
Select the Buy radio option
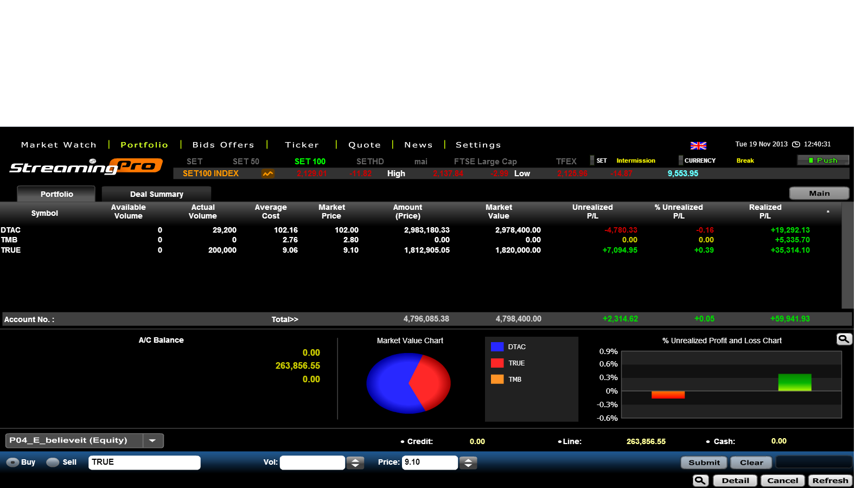coord(12,463)
